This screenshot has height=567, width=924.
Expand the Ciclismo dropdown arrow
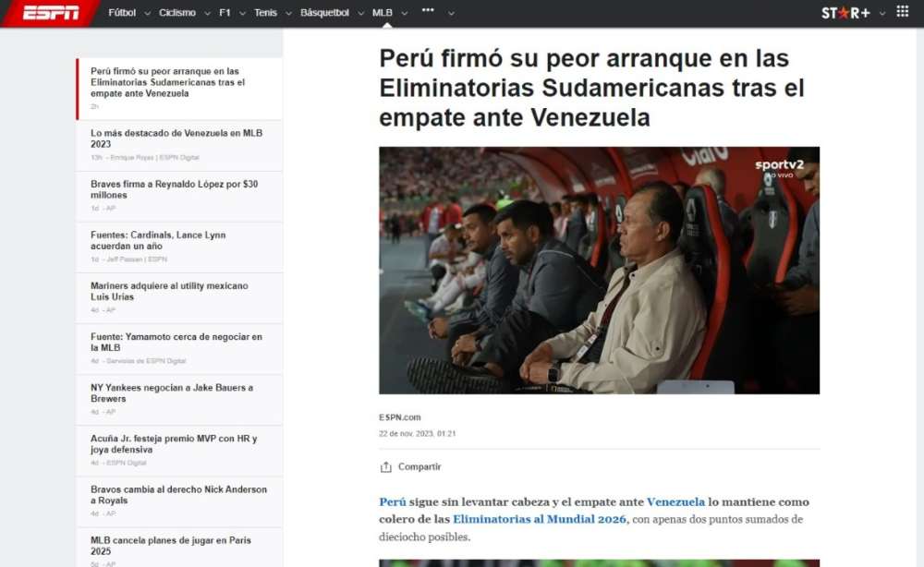click(x=207, y=13)
